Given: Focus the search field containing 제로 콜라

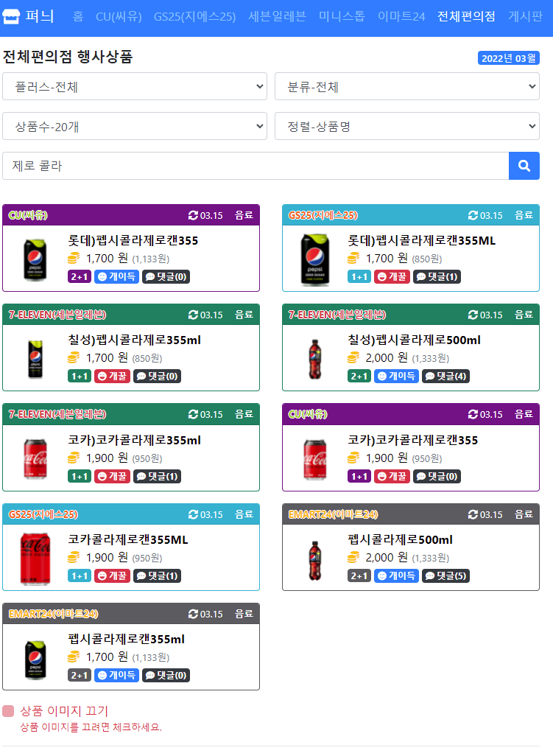Looking at the screenshot, I should pyautogui.click(x=256, y=166).
